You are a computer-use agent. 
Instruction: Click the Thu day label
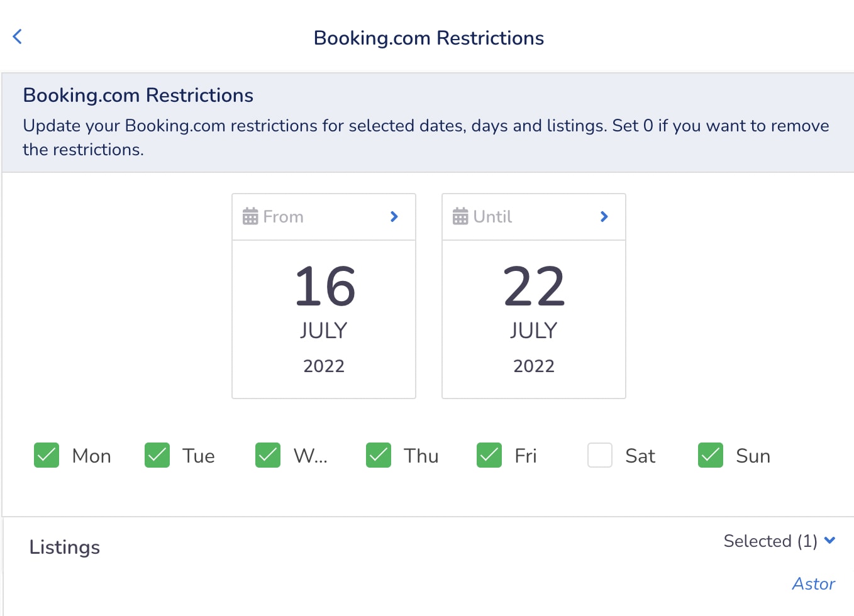click(421, 456)
